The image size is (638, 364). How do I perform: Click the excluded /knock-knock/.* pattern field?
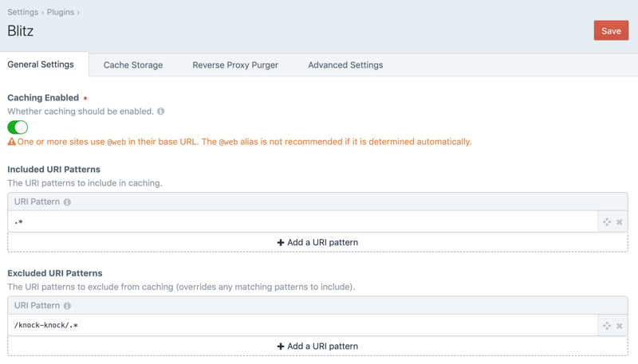[x=303, y=326]
